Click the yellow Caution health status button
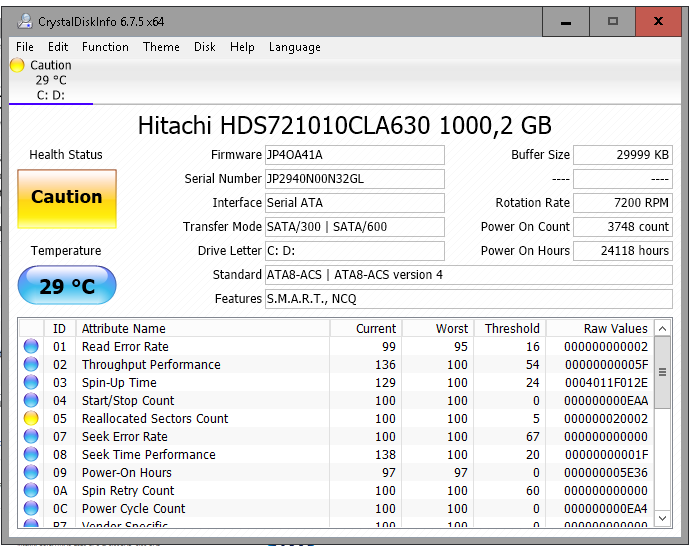This screenshot has height=546, width=695. (x=67, y=199)
